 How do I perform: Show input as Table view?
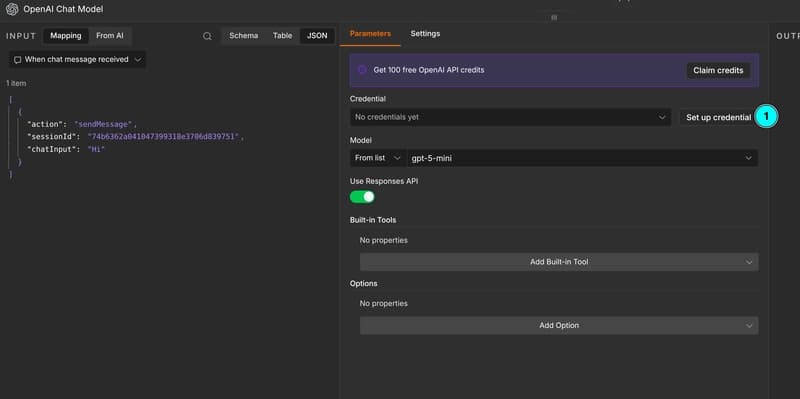pyautogui.click(x=283, y=36)
